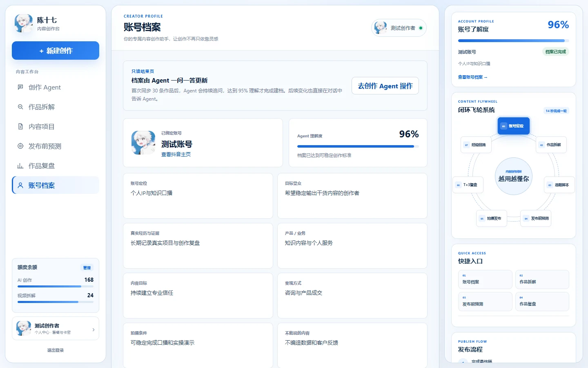Click the 14 秒完成一轮 badge
This screenshot has width=588, height=368.
[556, 111]
